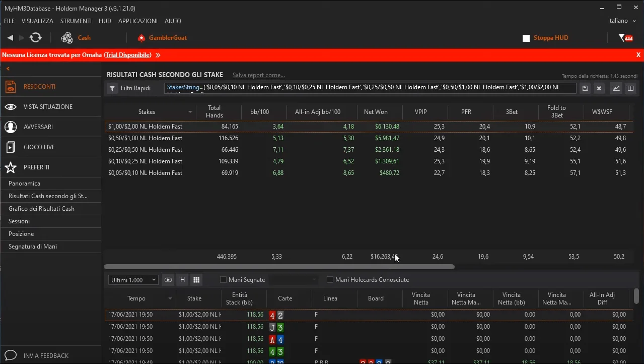Open the STRUMENTI menu

76,21
